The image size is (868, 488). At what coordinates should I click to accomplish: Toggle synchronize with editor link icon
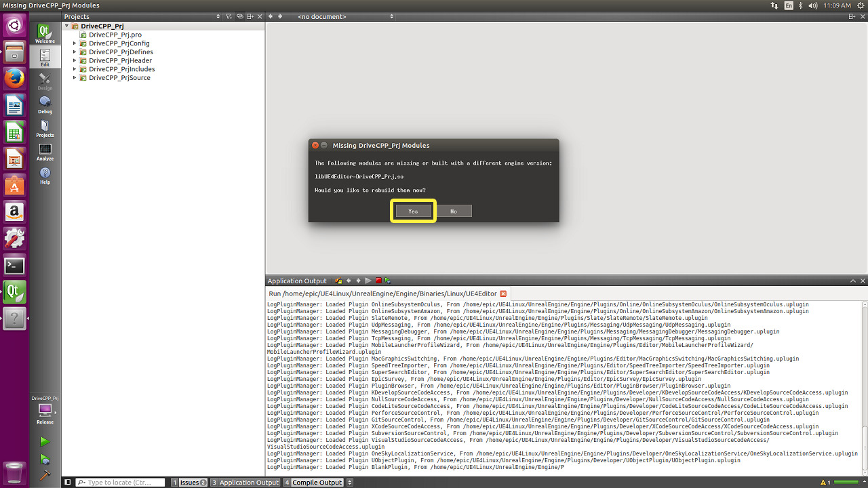point(240,16)
